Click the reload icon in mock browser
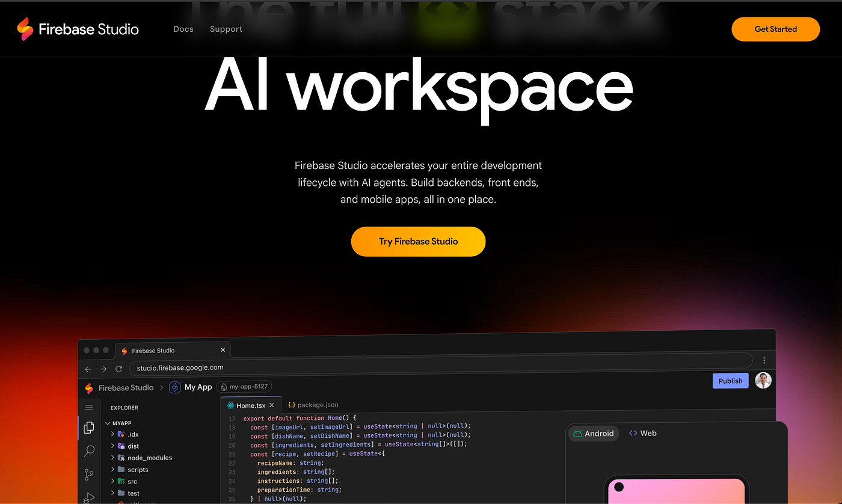The height and width of the screenshot is (504, 842). [119, 369]
